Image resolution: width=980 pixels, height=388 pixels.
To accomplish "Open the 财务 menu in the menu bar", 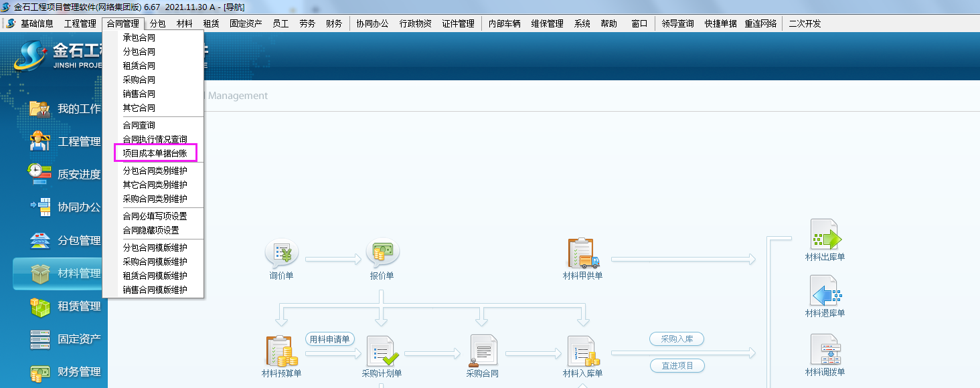I will [334, 23].
